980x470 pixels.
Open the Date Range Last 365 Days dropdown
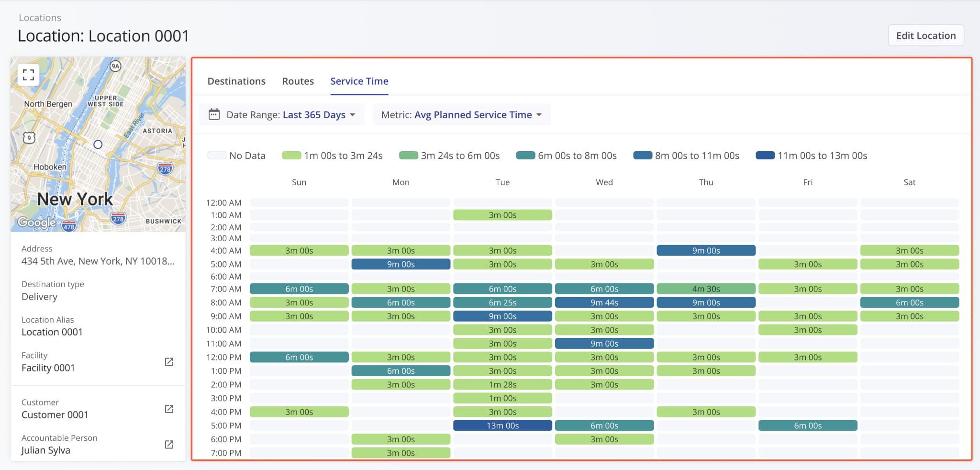(318, 115)
